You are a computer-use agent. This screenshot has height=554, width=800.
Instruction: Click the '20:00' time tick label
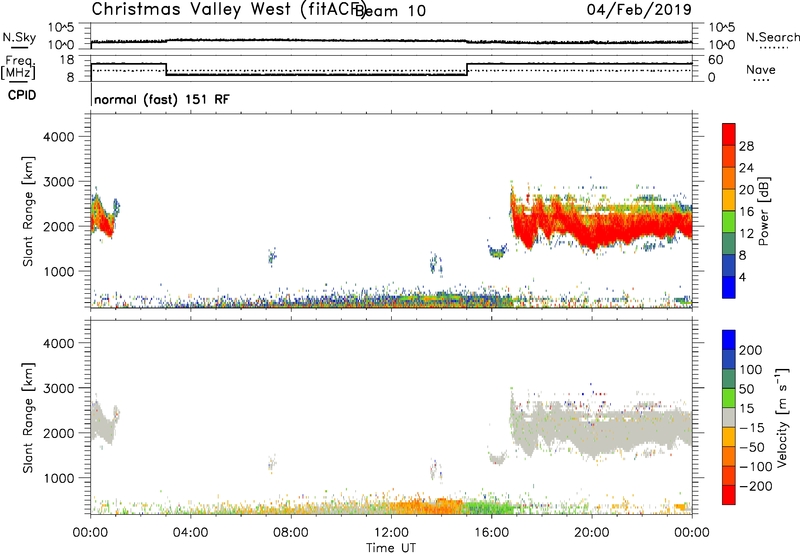(591, 533)
